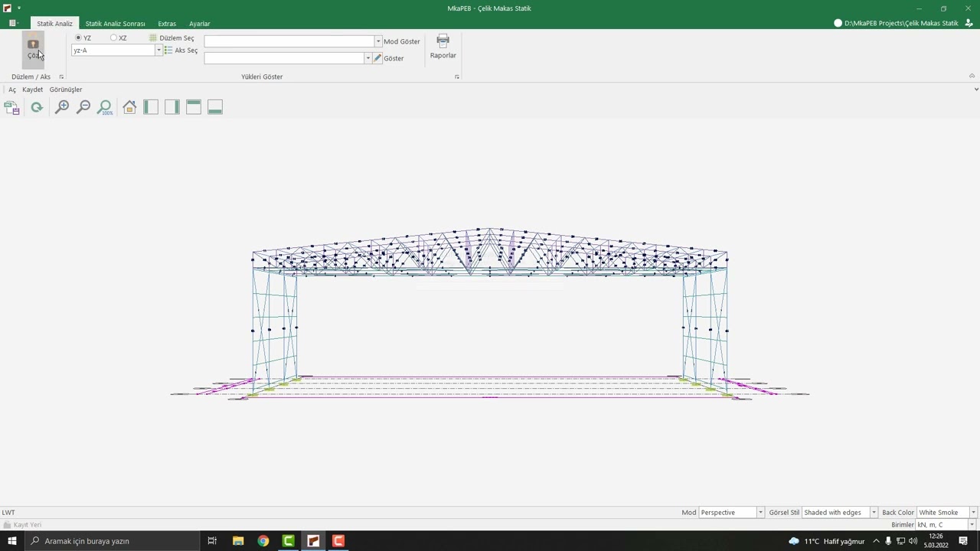
Task: Open the Aç menu
Action: click(12, 90)
